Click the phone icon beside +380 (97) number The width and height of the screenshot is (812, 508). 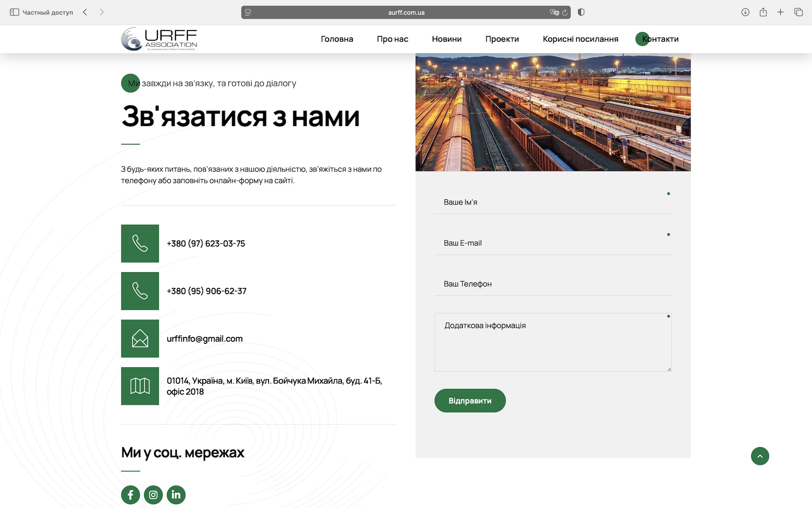[140, 243]
